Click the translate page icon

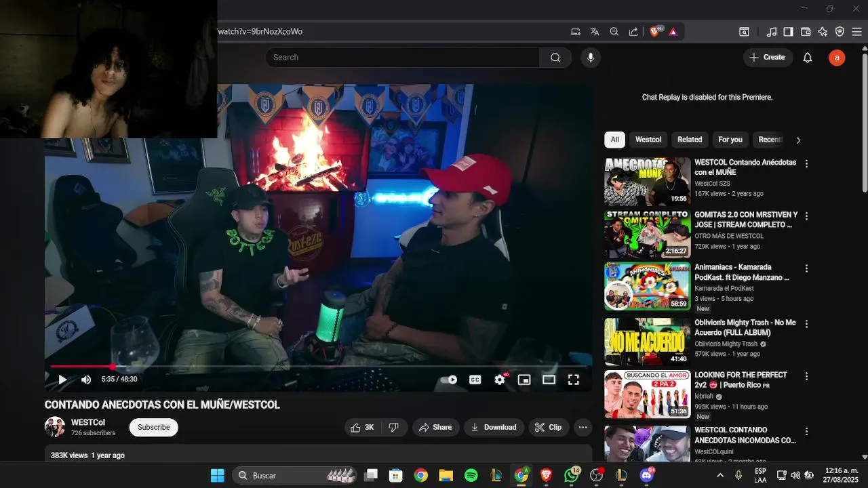point(595,31)
